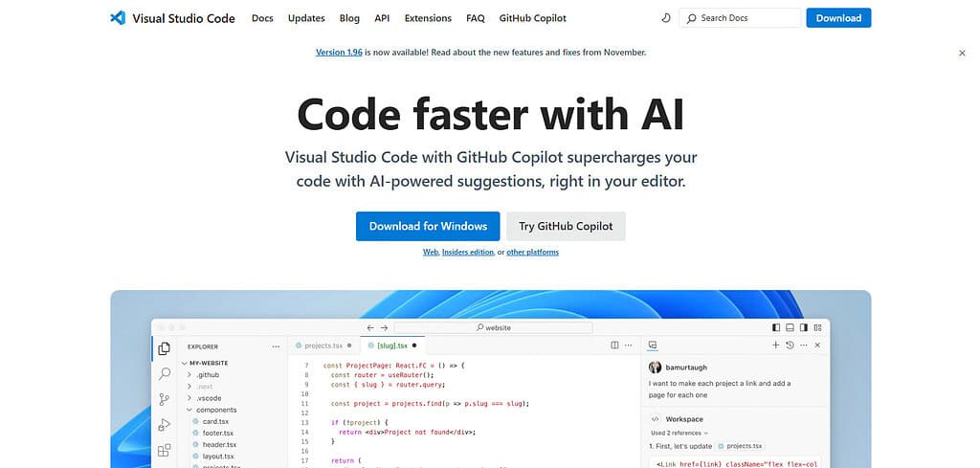
Task: Expand the .github folder
Action: tap(189, 375)
